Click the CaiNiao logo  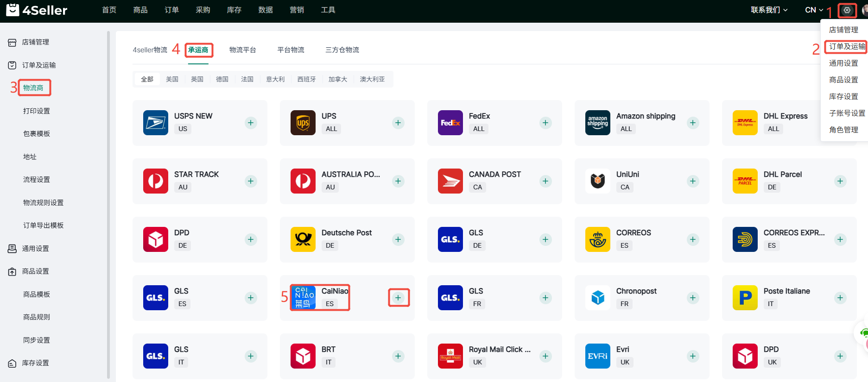[x=304, y=298]
